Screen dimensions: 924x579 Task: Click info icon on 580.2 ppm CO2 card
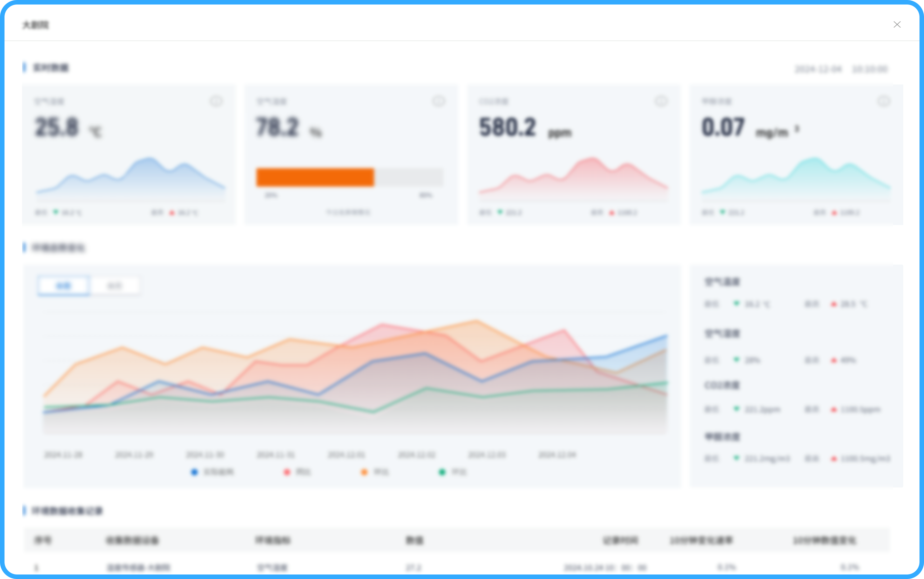click(x=661, y=101)
